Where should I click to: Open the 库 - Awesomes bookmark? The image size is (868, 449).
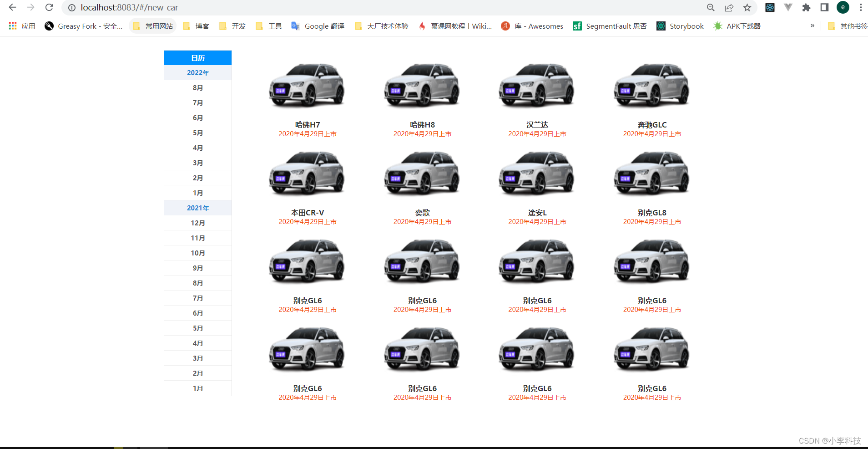(532, 26)
